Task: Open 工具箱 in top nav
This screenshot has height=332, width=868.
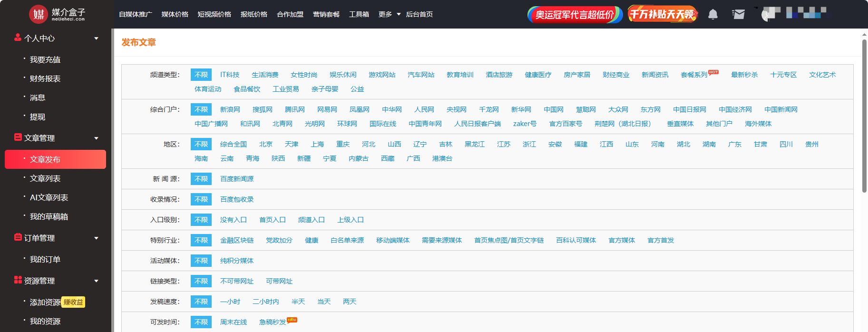Action: (359, 14)
